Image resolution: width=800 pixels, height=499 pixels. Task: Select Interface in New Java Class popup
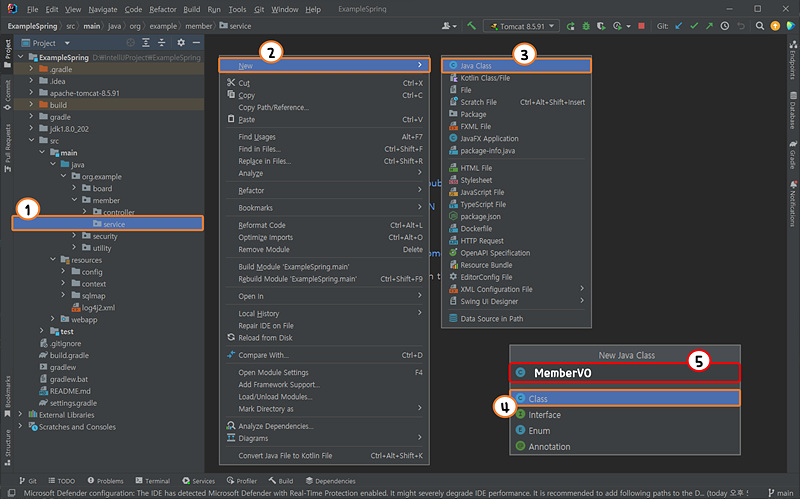pos(625,415)
